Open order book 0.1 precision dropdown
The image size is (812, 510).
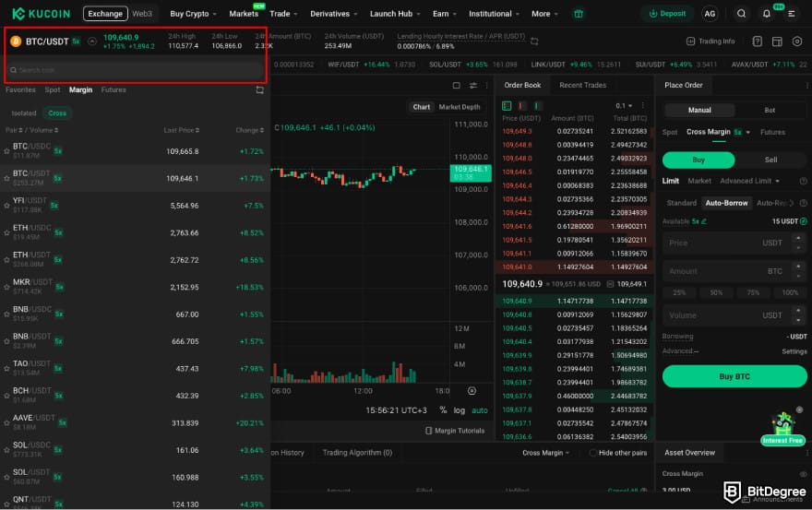pyautogui.click(x=624, y=106)
